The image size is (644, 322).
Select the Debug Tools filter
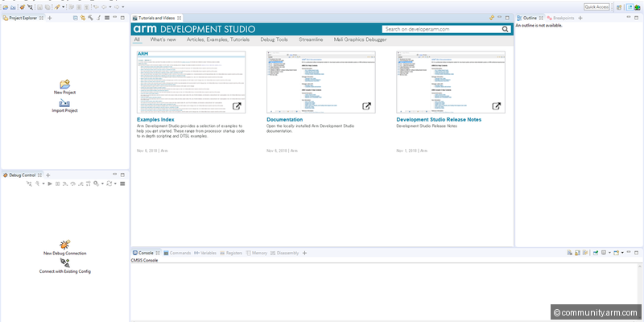coord(274,39)
